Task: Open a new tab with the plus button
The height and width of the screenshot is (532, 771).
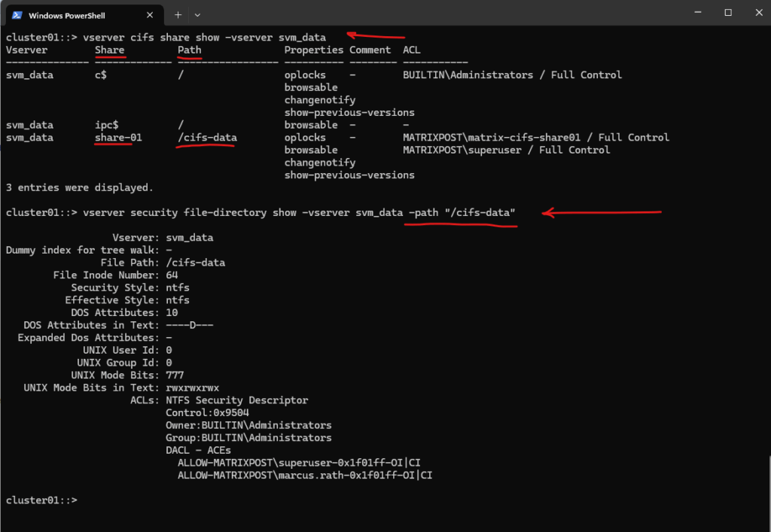Action: click(178, 15)
